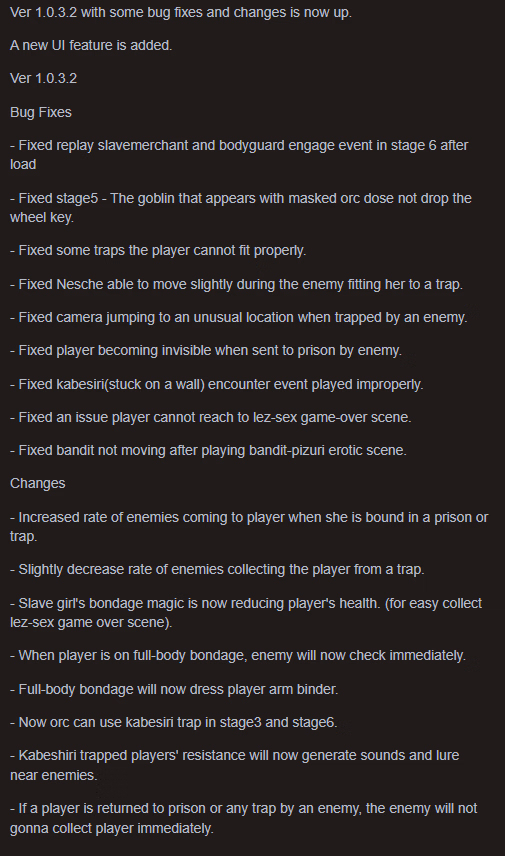Viewport: 505px width, 856px height.
Task: Select the 'A new UI feature is added.' line
Action: coord(91,45)
